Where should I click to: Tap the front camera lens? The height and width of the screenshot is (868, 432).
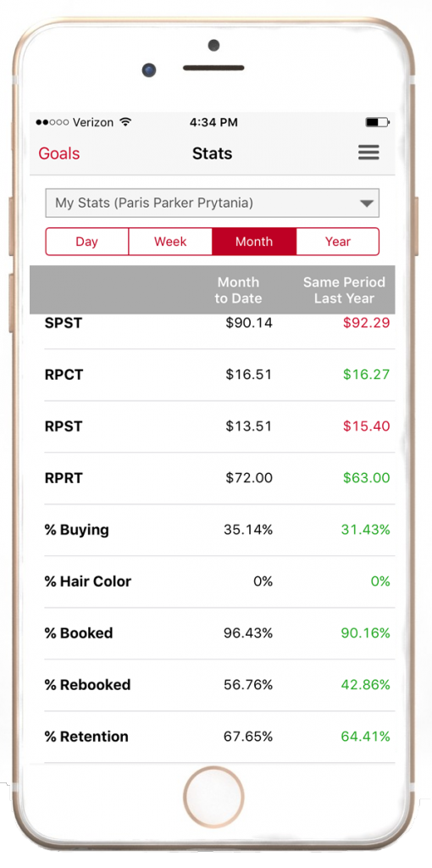[148, 70]
